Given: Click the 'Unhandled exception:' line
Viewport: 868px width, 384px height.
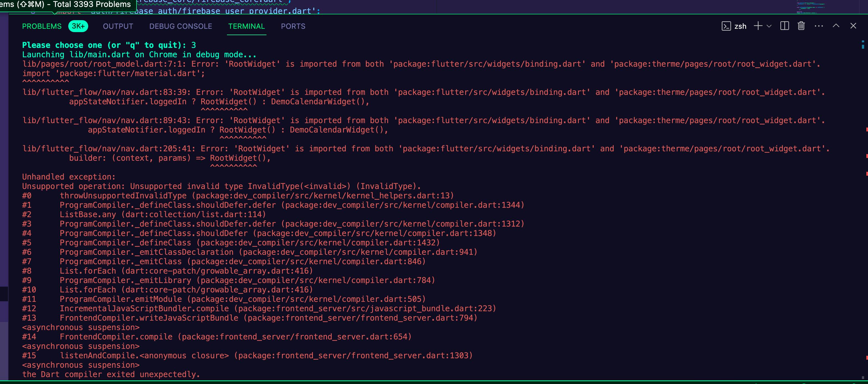Looking at the screenshot, I should pos(69,177).
